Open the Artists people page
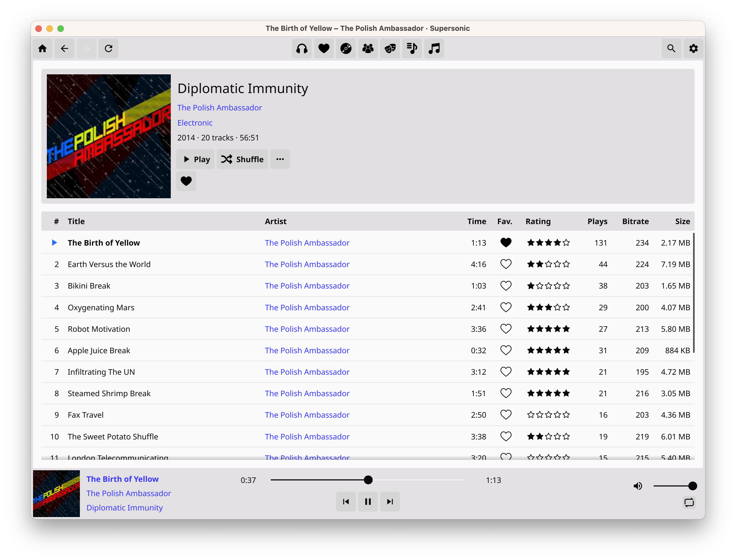736x560 pixels. pos(367,49)
